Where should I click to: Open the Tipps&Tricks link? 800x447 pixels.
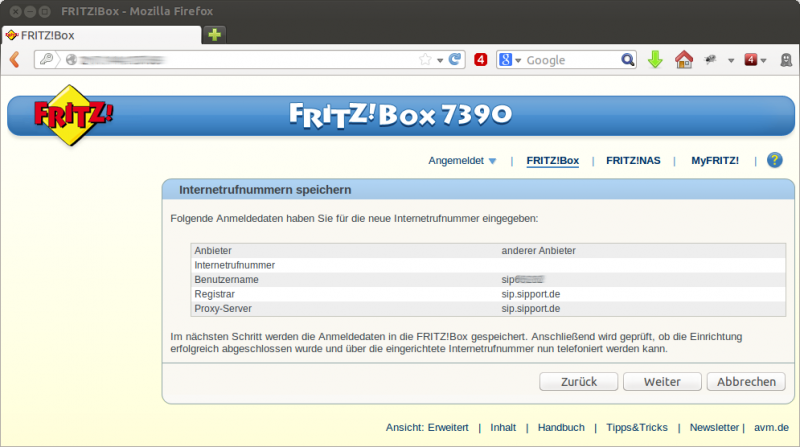tap(637, 428)
